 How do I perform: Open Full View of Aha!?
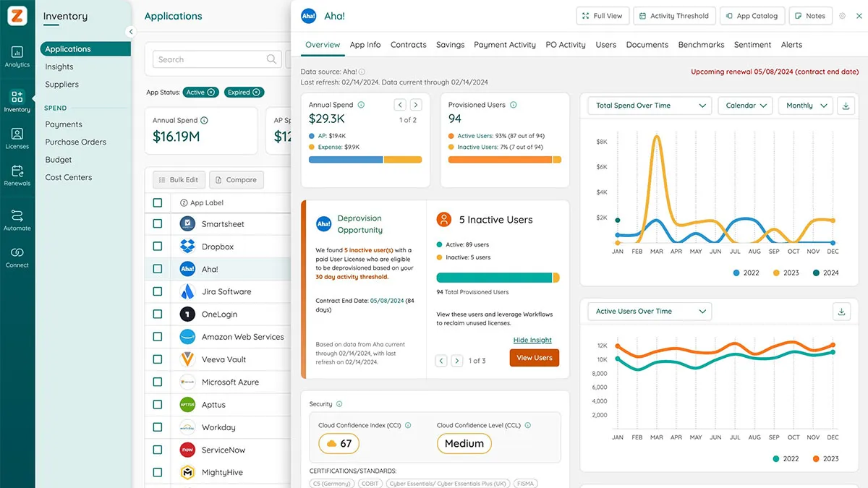602,16
